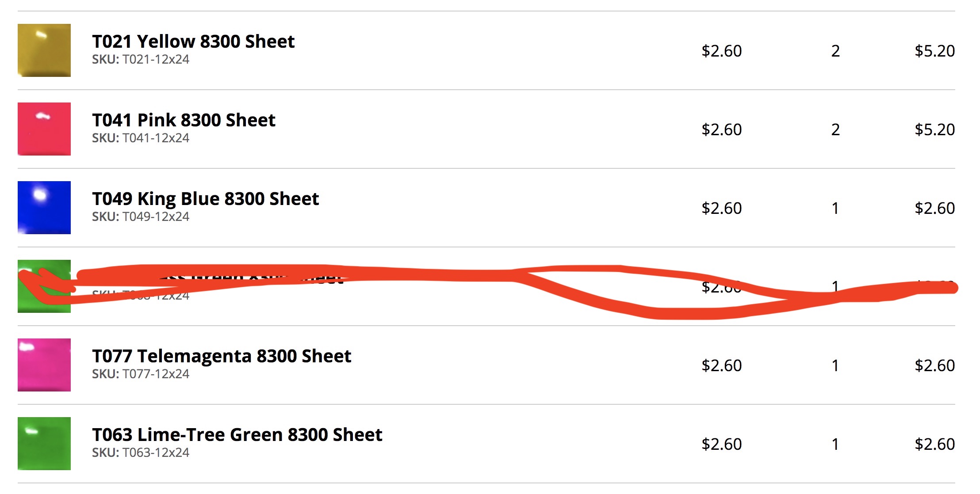Screen dimensions: 980x494
Task: Click SKU T049-12x24 text
Action: tap(141, 217)
